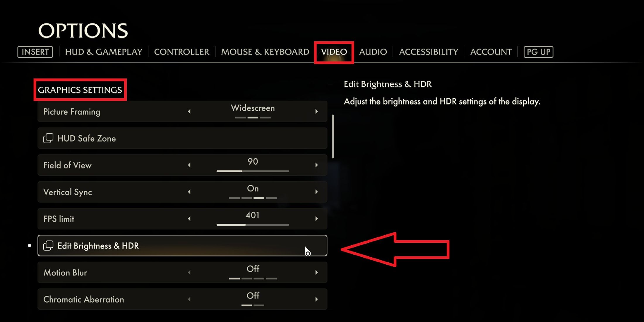This screenshot has width=644, height=322.
Task: Open Edit Brightness & HDR settings
Action: point(182,245)
